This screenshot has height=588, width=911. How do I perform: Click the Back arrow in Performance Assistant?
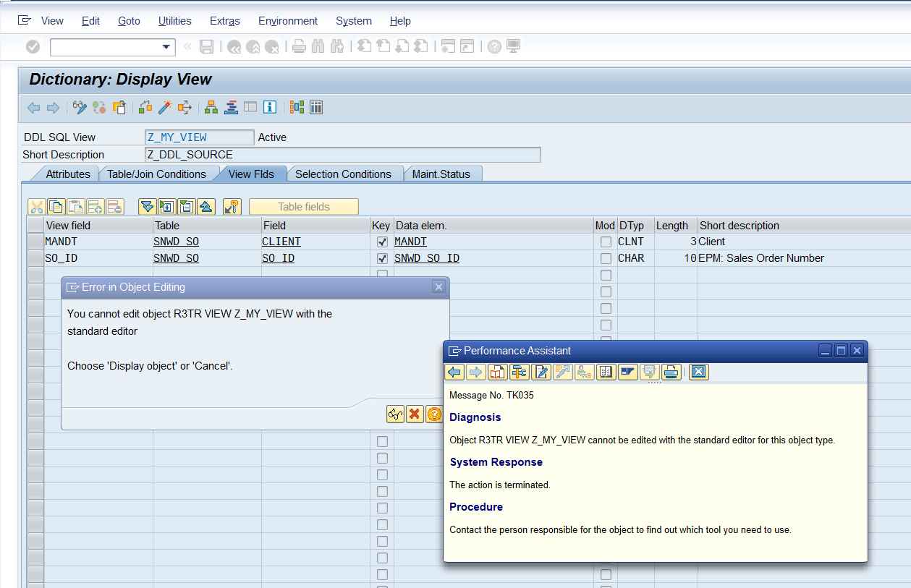[454, 372]
